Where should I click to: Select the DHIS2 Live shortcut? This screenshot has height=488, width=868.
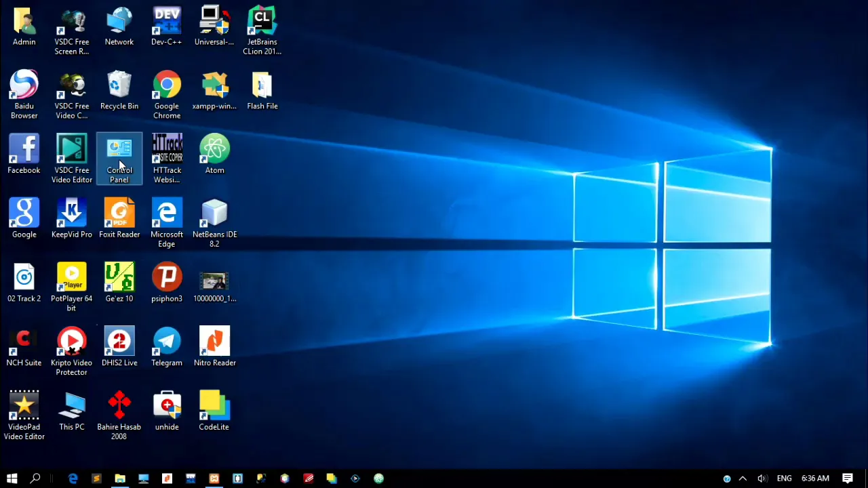click(119, 348)
